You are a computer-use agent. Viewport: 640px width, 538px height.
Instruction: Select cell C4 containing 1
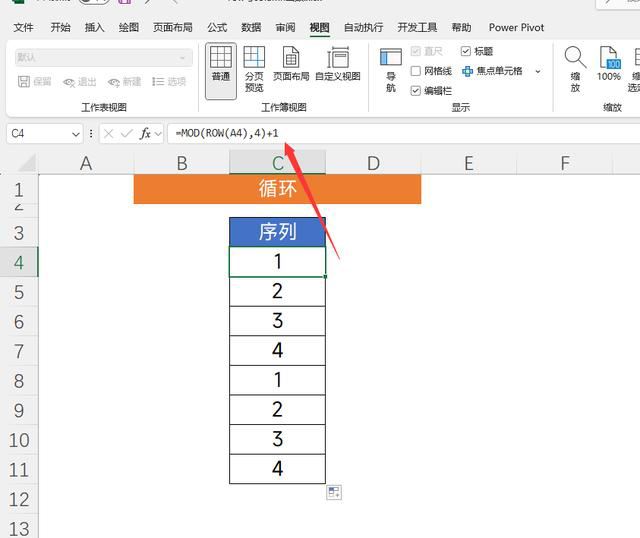278,262
